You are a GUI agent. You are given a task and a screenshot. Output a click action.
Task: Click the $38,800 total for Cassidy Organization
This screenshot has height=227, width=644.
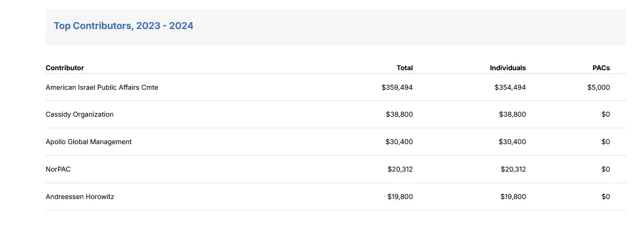coord(399,114)
